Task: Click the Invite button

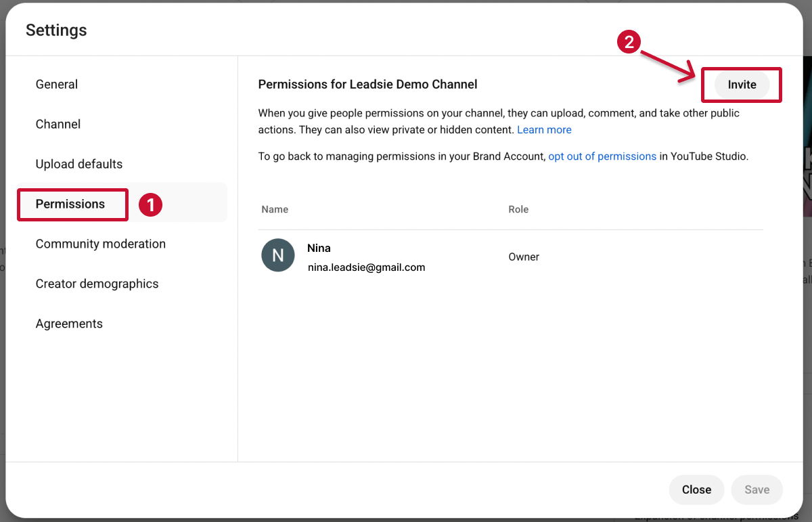Action: (742, 85)
